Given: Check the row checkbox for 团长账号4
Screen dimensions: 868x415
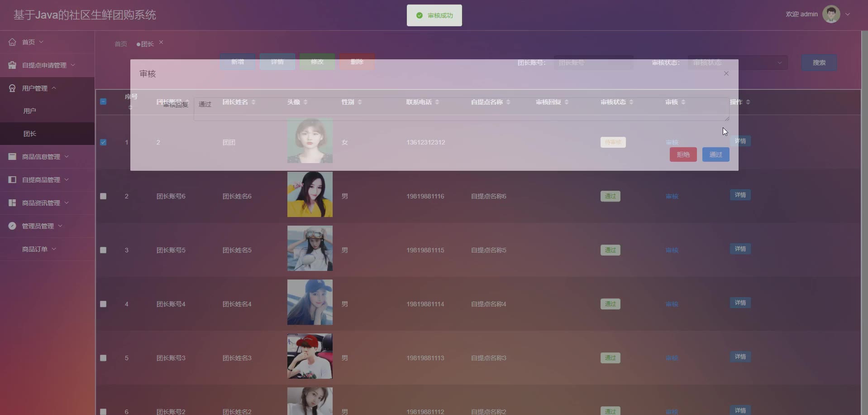Looking at the screenshot, I should pyautogui.click(x=103, y=304).
